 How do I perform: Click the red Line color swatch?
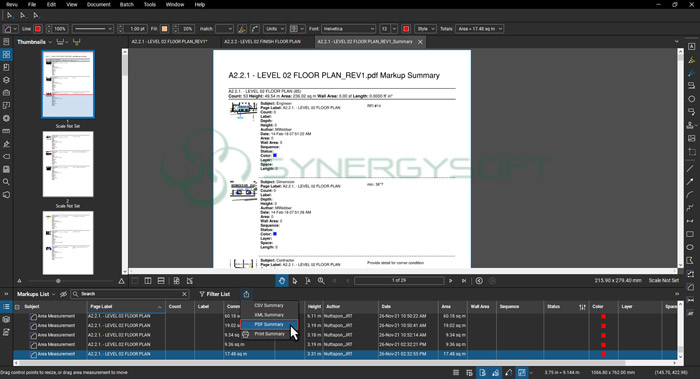38,29
